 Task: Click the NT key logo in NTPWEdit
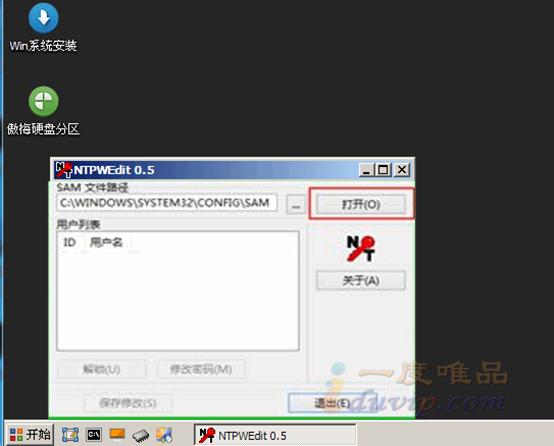(361, 249)
